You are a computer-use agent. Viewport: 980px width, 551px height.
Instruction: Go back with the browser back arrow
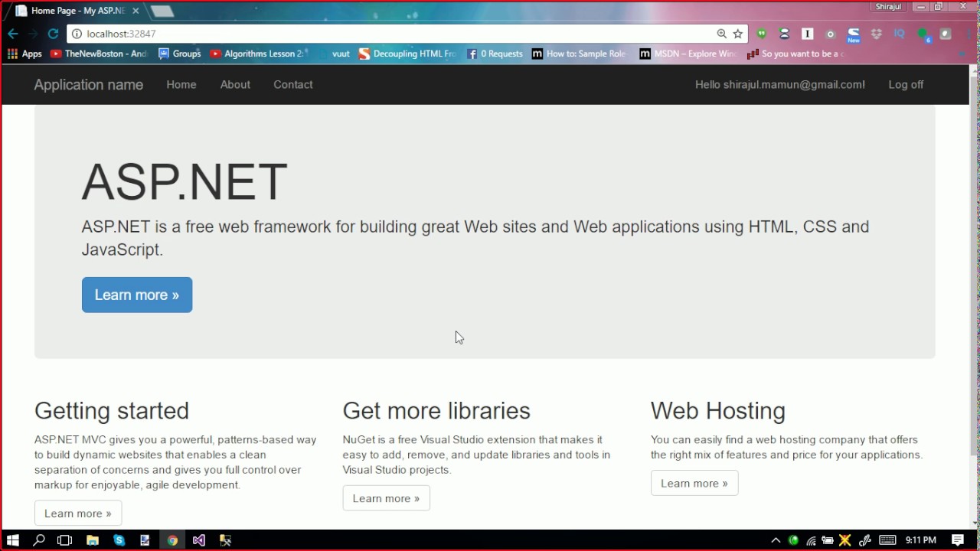click(x=12, y=34)
